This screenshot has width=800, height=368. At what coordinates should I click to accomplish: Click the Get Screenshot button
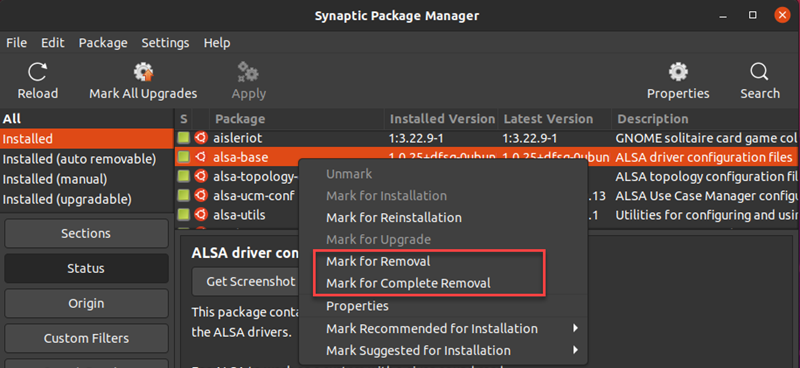[251, 282]
